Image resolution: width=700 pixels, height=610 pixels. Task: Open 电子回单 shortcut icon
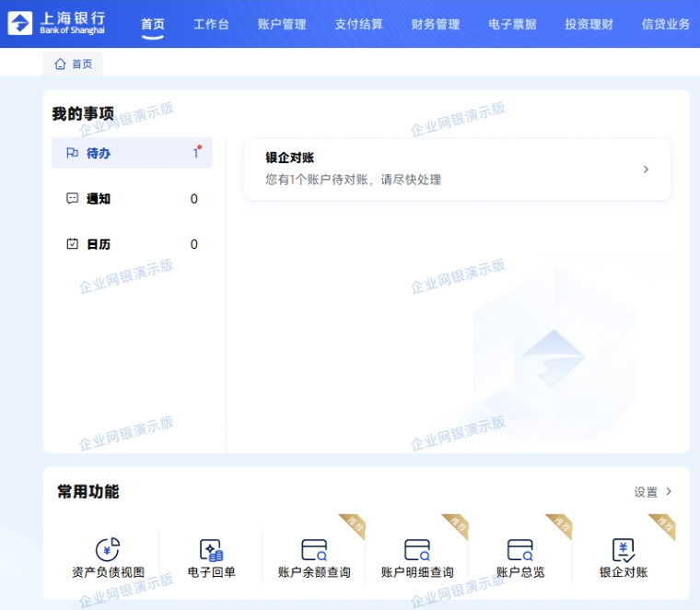coord(211,550)
